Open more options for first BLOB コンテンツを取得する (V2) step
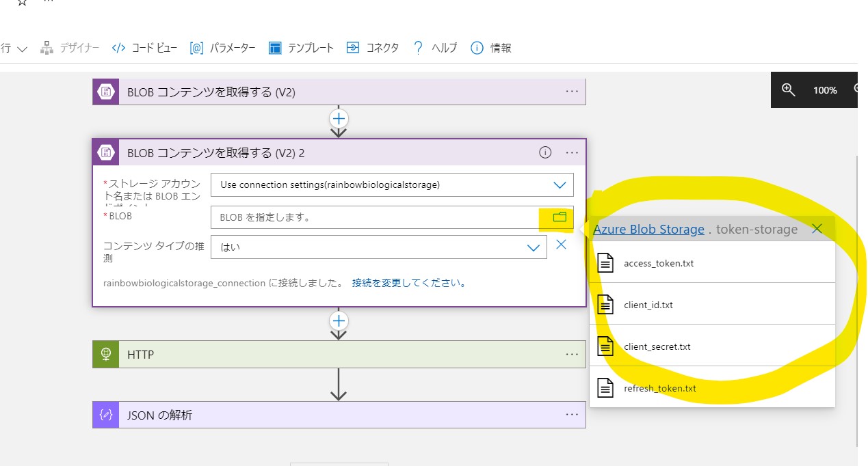 click(x=572, y=92)
